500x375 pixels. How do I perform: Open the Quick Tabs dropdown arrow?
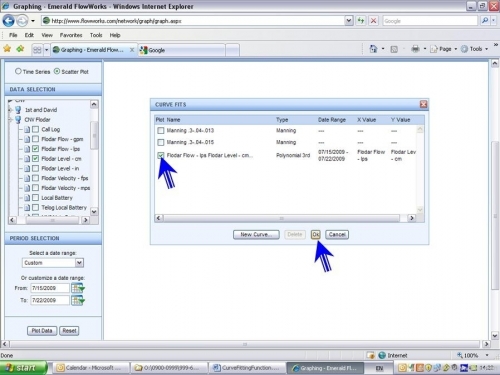coord(46,50)
